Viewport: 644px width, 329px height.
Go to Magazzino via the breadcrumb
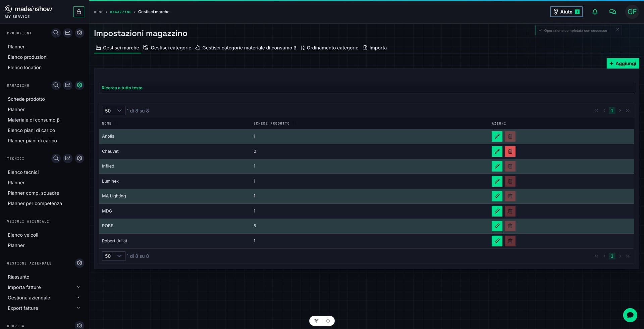click(121, 12)
